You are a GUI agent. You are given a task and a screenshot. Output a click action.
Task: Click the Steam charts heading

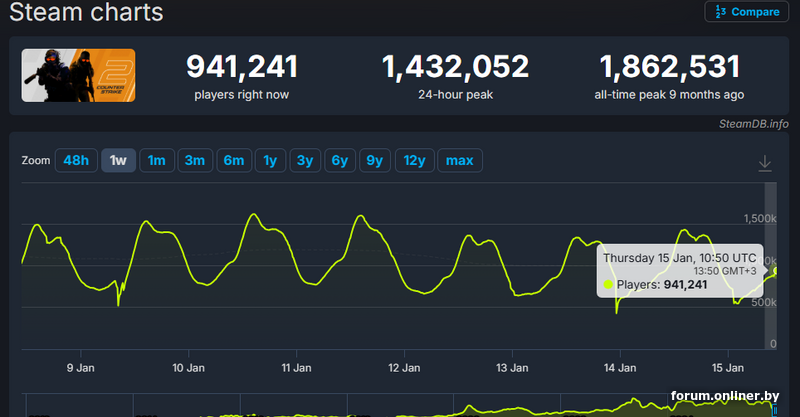pos(86,12)
